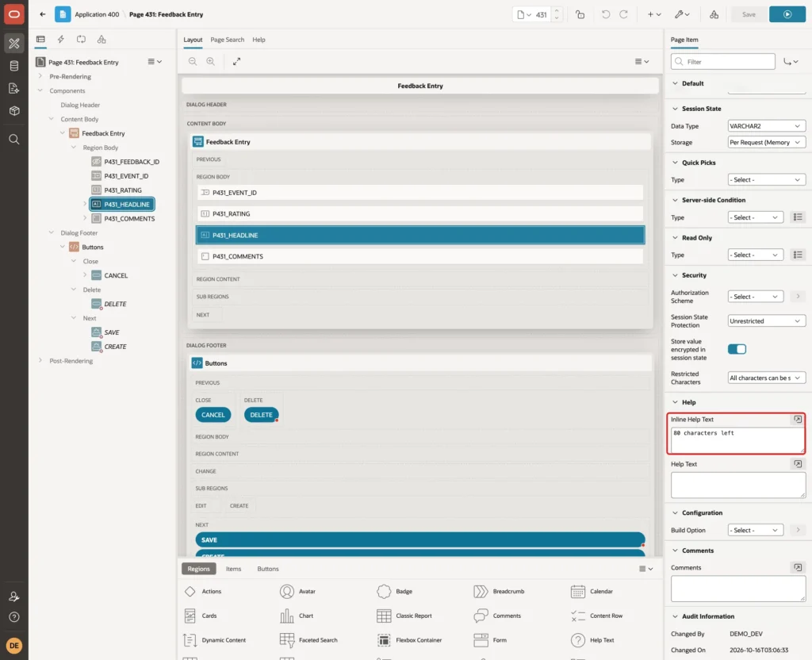Open the Shared Components tab in the left pane
Screen dimensions: 812x660
101,40
